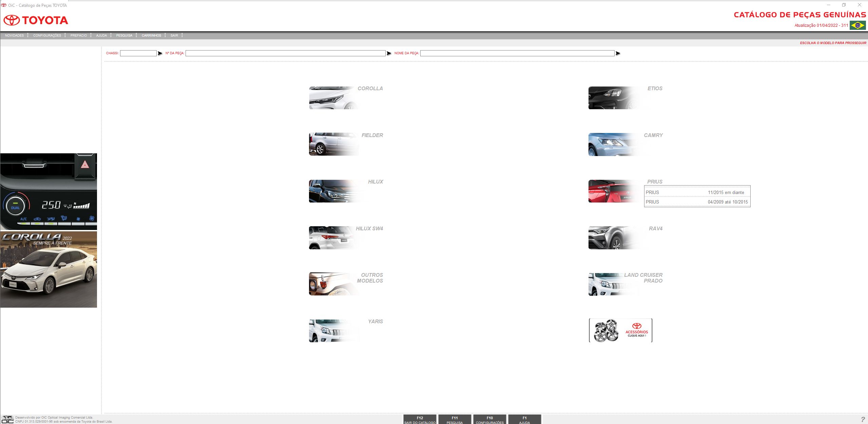868x424 pixels.
Task: Open the NOVIDADES menu
Action: coord(14,36)
